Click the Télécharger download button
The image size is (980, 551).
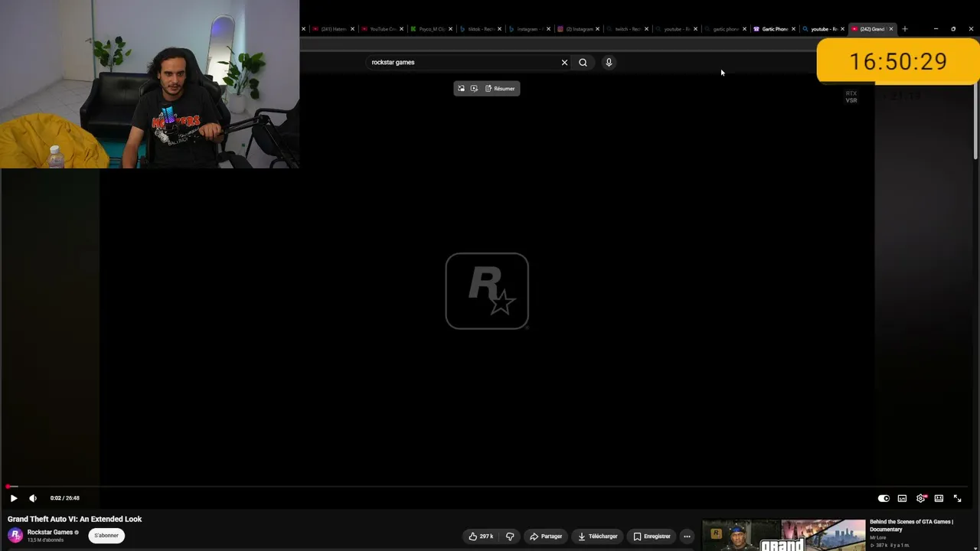598,536
